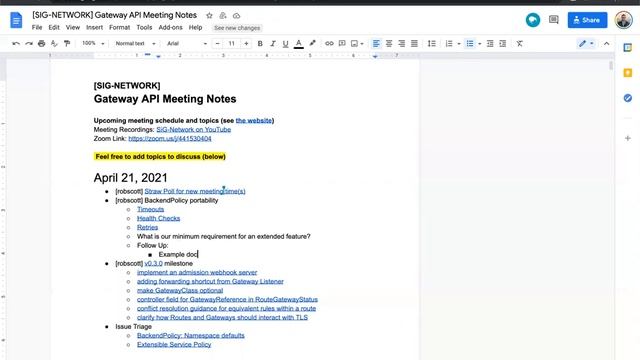The height and width of the screenshot is (360, 640).
Task: Open the highlight color picker
Action: 312,43
